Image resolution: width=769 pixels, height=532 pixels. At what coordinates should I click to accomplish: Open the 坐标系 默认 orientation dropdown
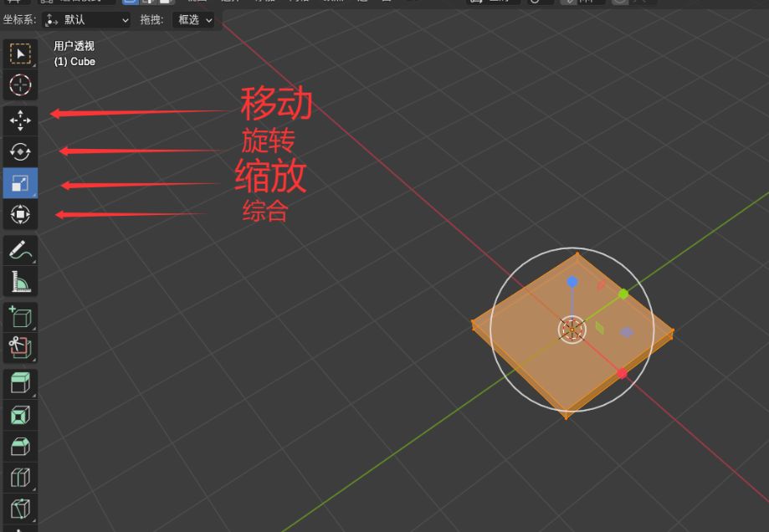(x=86, y=20)
